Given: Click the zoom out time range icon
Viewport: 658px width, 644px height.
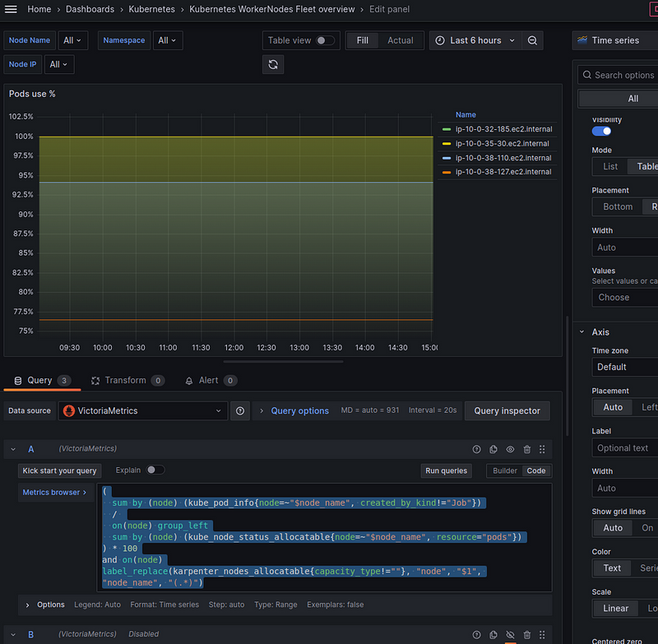Looking at the screenshot, I should (x=533, y=40).
